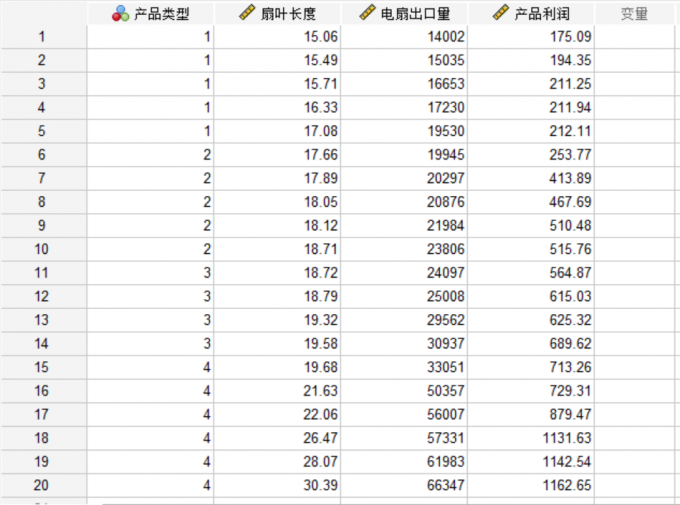
Task: Click the cell with value 15.06
Action: click(x=278, y=36)
